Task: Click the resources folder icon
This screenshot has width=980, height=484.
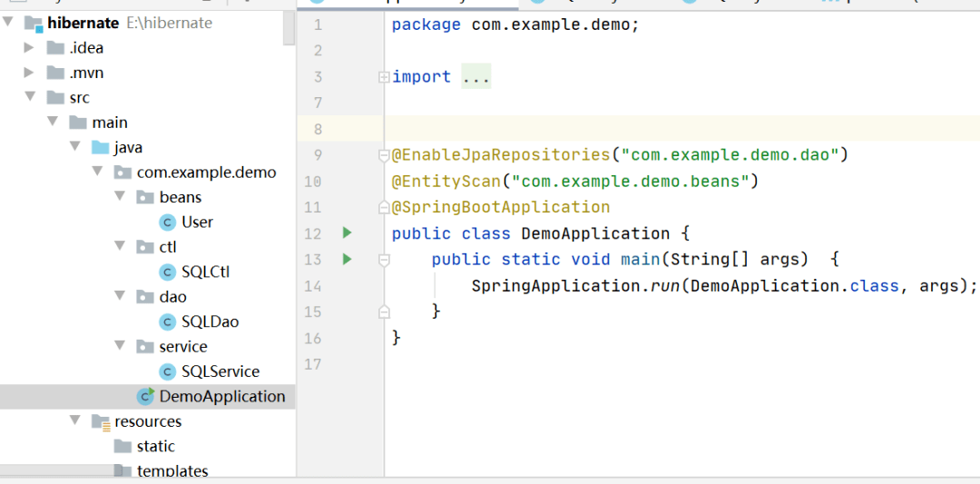Action: click(x=101, y=422)
